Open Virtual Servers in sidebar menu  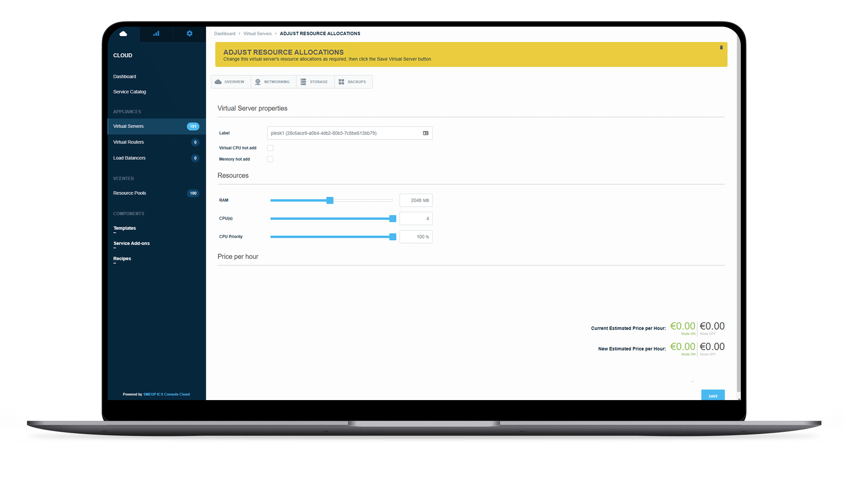tap(128, 126)
